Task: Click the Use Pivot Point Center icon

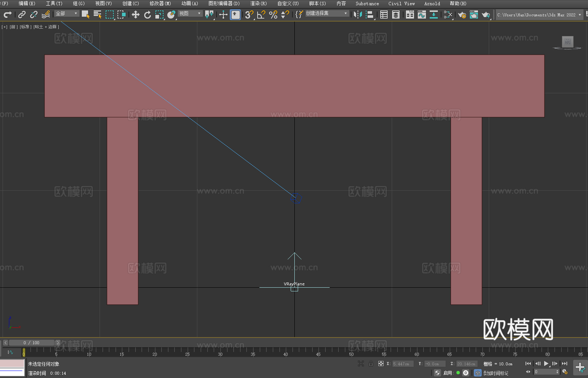Action: pos(209,14)
